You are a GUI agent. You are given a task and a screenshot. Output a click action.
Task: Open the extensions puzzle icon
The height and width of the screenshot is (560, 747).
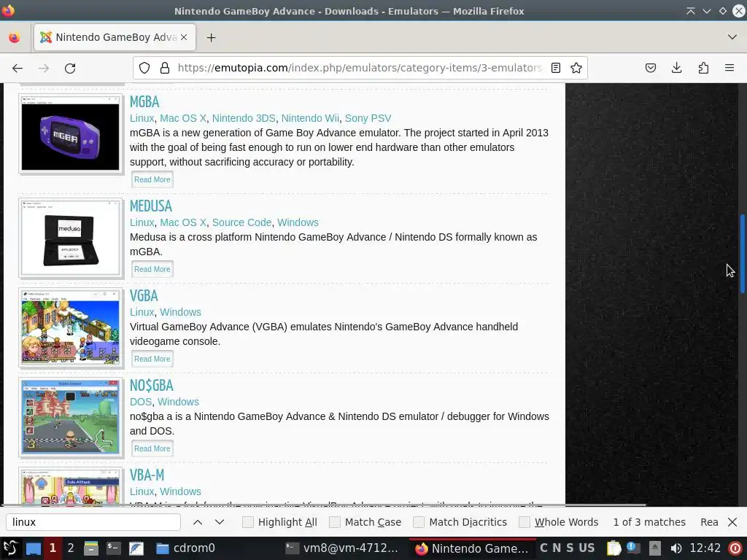pyautogui.click(x=703, y=68)
